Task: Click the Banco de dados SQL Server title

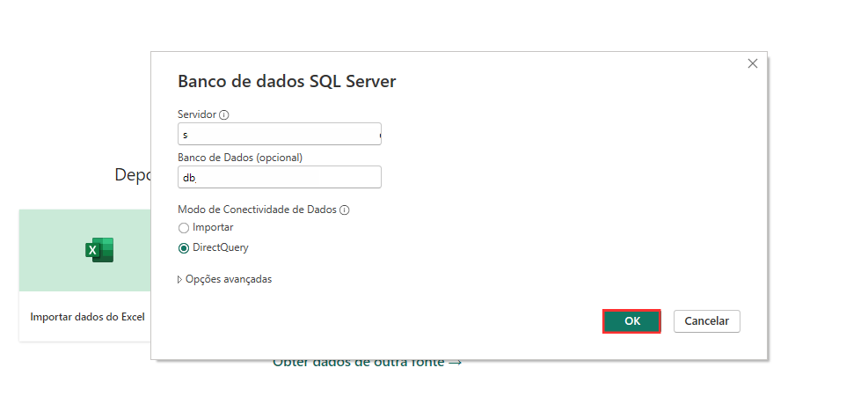Action: point(287,82)
